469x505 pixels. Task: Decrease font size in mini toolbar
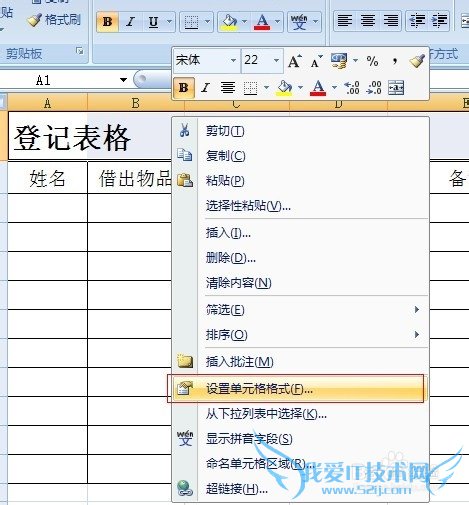(316, 62)
